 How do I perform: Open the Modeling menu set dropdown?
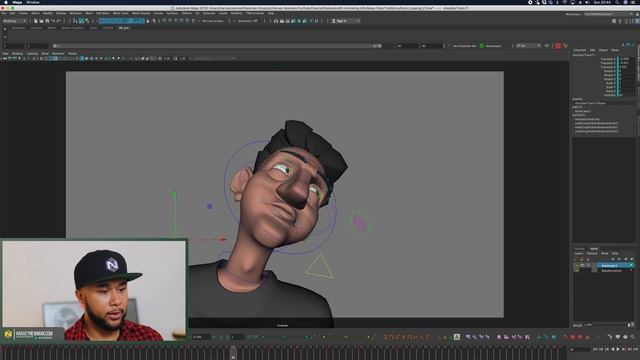point(15,21)
